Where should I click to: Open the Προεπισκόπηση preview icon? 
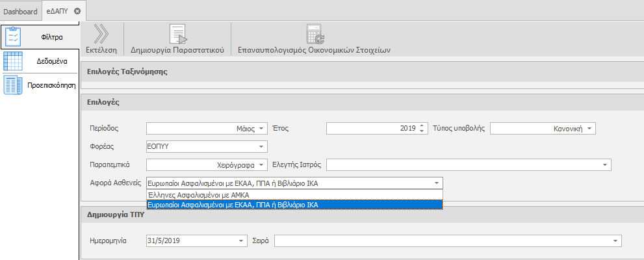tap(14, 84)
